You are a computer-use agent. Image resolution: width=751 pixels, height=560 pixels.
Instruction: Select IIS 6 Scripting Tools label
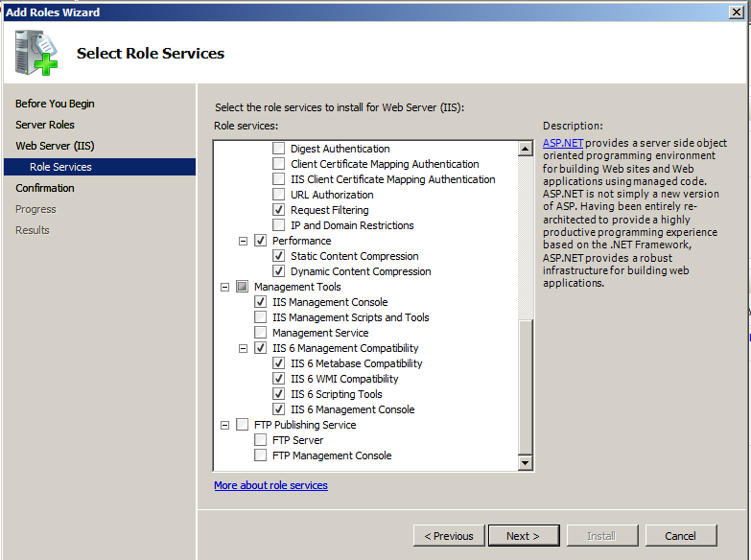[337, 394]
